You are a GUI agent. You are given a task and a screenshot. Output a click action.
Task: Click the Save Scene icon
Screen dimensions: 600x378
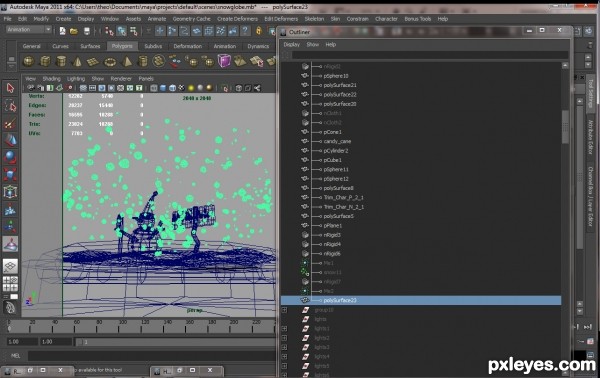(87, 31)
